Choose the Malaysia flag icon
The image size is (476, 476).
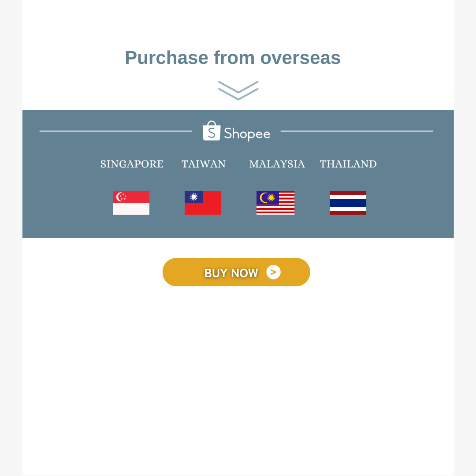[x=275, y=203]
